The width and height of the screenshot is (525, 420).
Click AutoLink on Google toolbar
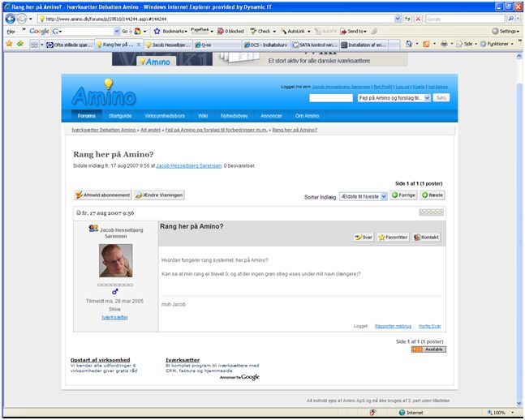pos(296,31)
